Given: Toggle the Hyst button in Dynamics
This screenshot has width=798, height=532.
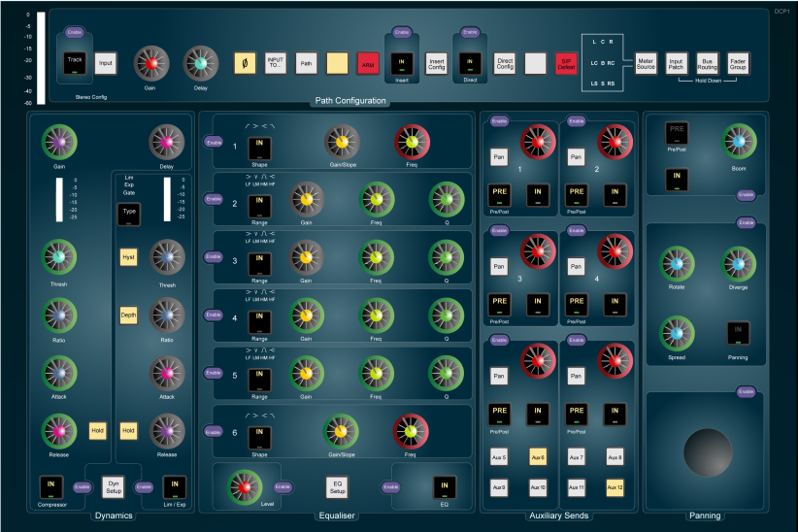Looking at the screenshot, I should point(128,257).
